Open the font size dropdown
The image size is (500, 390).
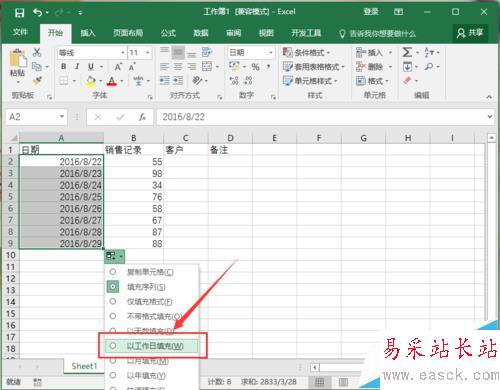[x=148, y=53]
